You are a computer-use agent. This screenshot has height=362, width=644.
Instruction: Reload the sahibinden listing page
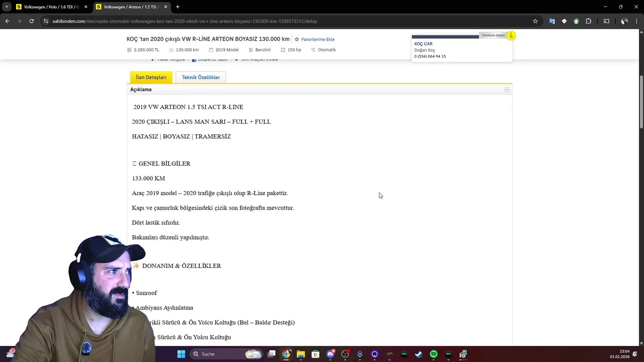point(31,21)
